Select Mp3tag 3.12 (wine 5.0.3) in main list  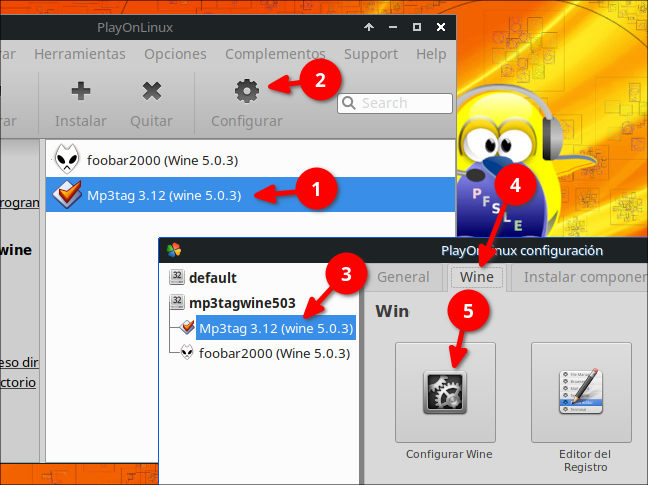click(x=250, y=195)
